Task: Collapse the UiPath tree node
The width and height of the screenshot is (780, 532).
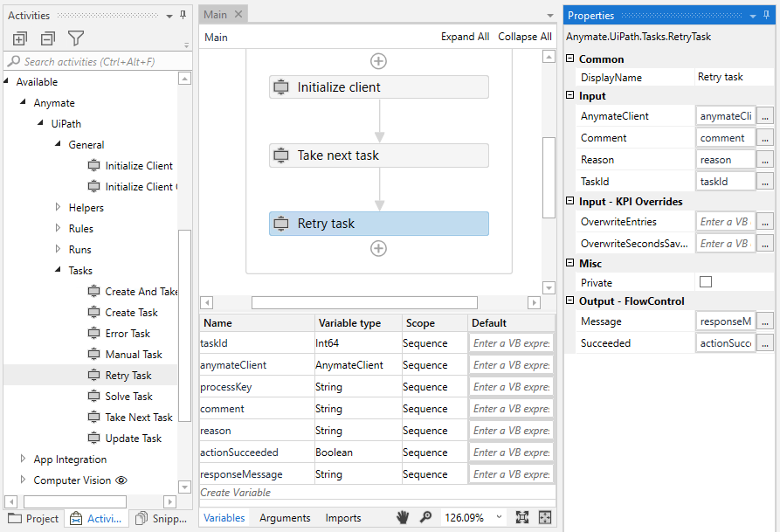Action: 41,122
